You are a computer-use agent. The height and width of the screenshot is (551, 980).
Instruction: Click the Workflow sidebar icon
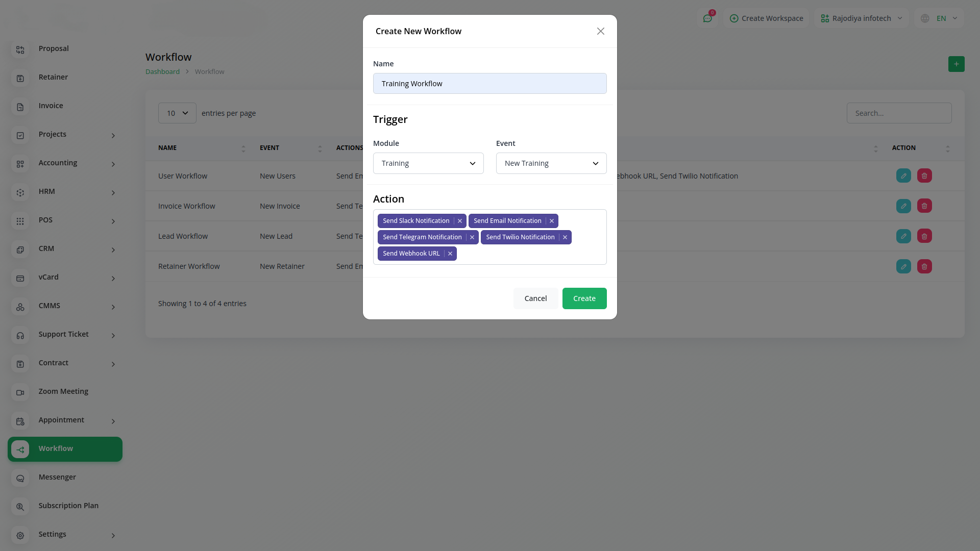point(20,449)
